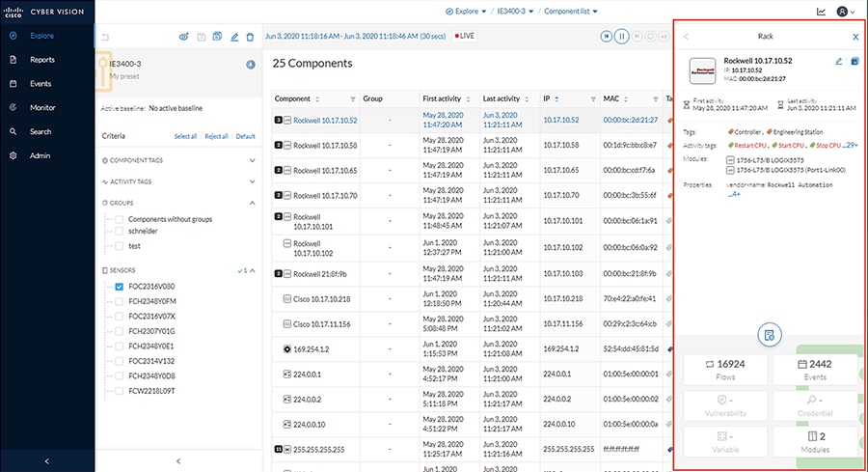Go back in the Rack panel
Screen dimensions: 868x472
(x=686, y=37)
